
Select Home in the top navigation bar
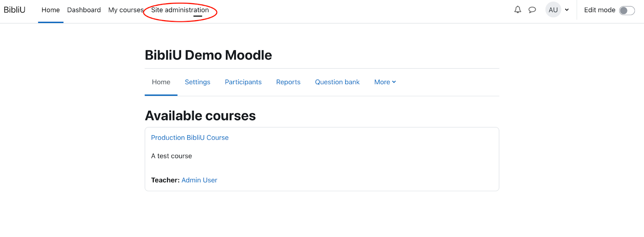51,10
